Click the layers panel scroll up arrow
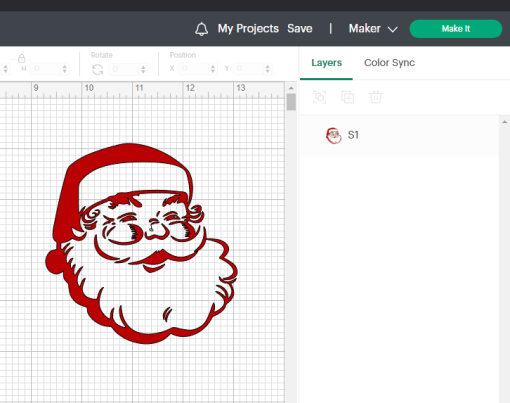 coord(504,122)
